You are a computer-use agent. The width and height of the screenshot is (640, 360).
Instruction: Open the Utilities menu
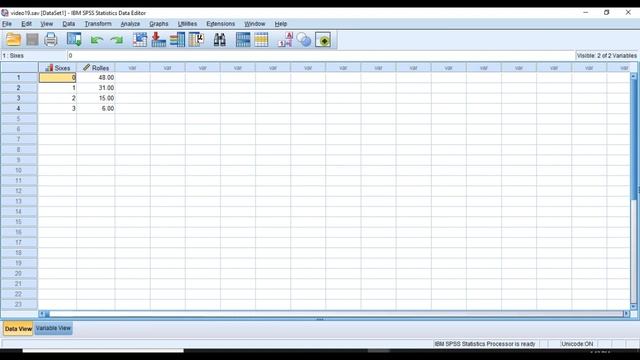187,24
